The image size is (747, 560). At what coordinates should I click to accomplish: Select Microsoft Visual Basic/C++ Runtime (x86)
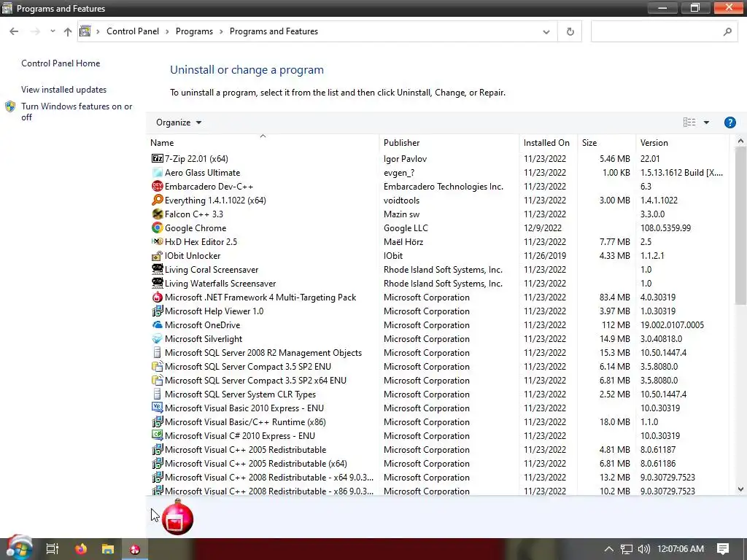point(438,421)
